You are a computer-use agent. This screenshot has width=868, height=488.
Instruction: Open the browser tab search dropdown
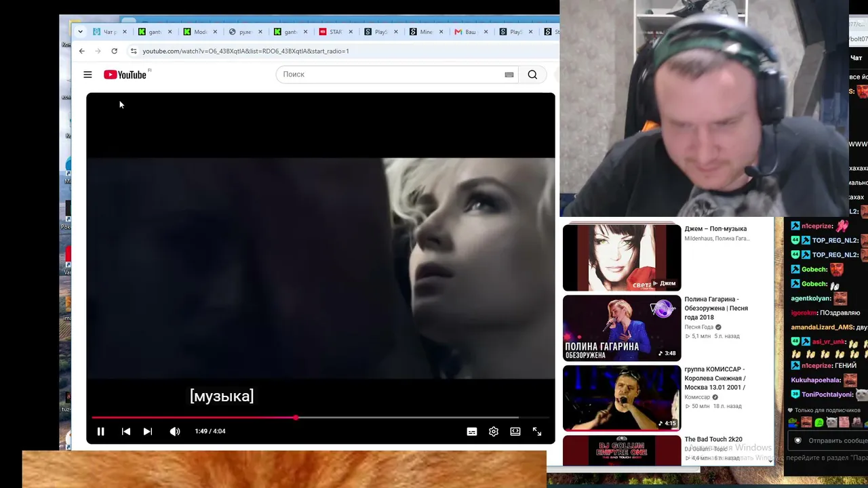(80, 32)
